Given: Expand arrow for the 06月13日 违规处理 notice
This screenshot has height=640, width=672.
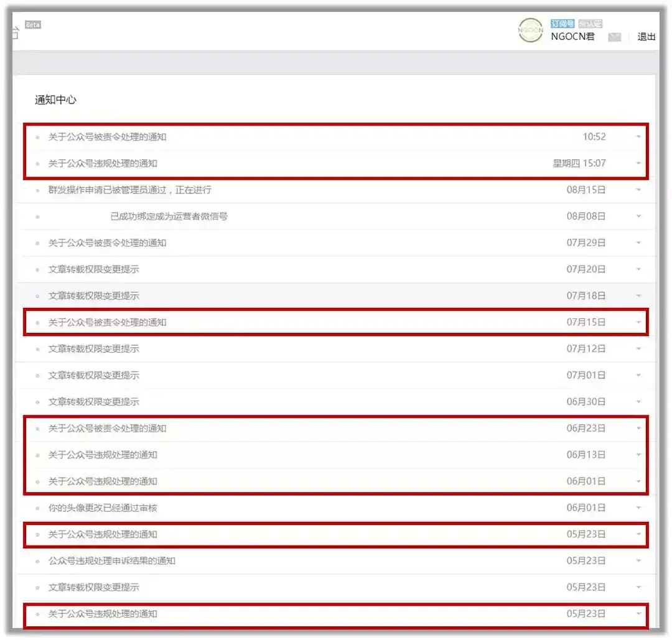Looking at the screenshot, I should (638, 455).
